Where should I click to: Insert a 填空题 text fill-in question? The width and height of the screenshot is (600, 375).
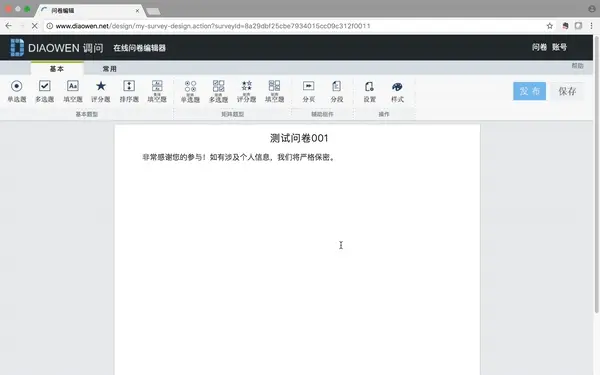click(x=73, y=91)
